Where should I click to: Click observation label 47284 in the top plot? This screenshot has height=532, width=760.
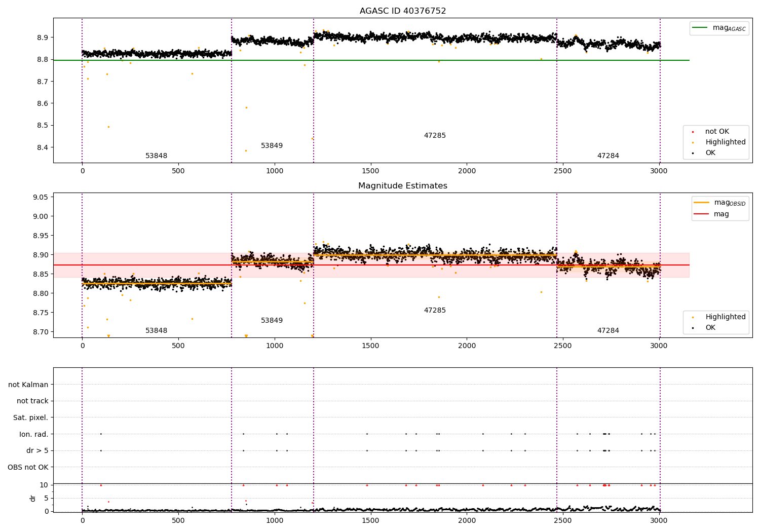tap(608, 156)
